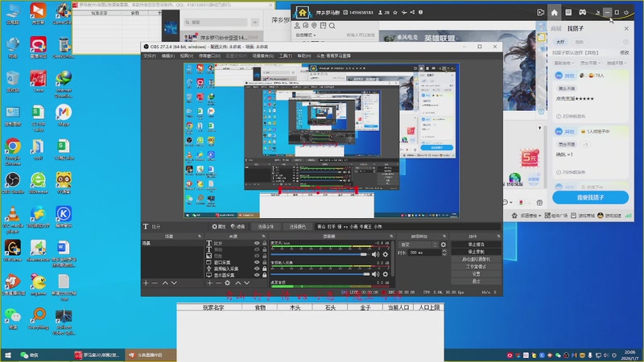Adjust the transition duration stepper arrows
This screenshot has height=362, width=644.
(x=444, y=253)
